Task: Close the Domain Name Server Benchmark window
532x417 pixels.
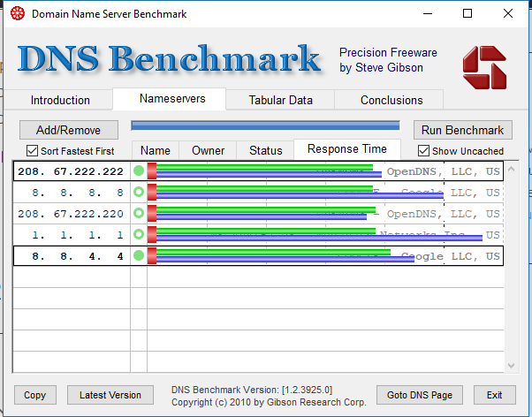Action: click(x=508, y=13)
